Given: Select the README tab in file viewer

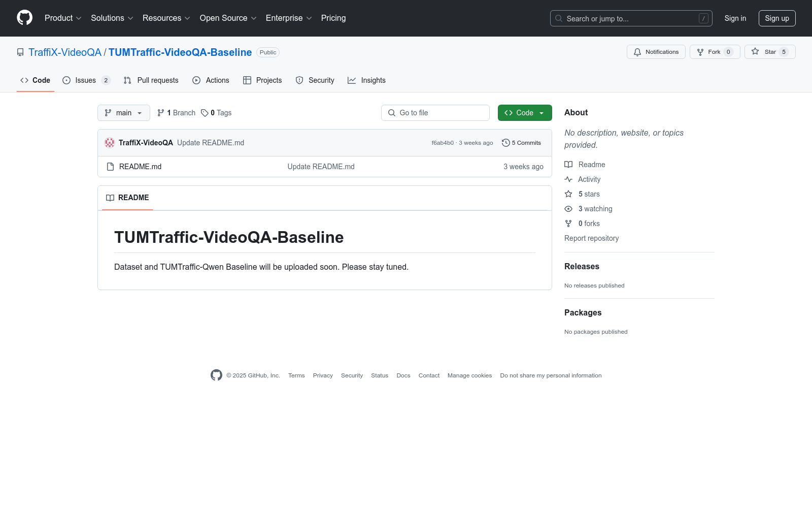Looking at the screenshot, I should pyautogui.click(x=127, y=198).
